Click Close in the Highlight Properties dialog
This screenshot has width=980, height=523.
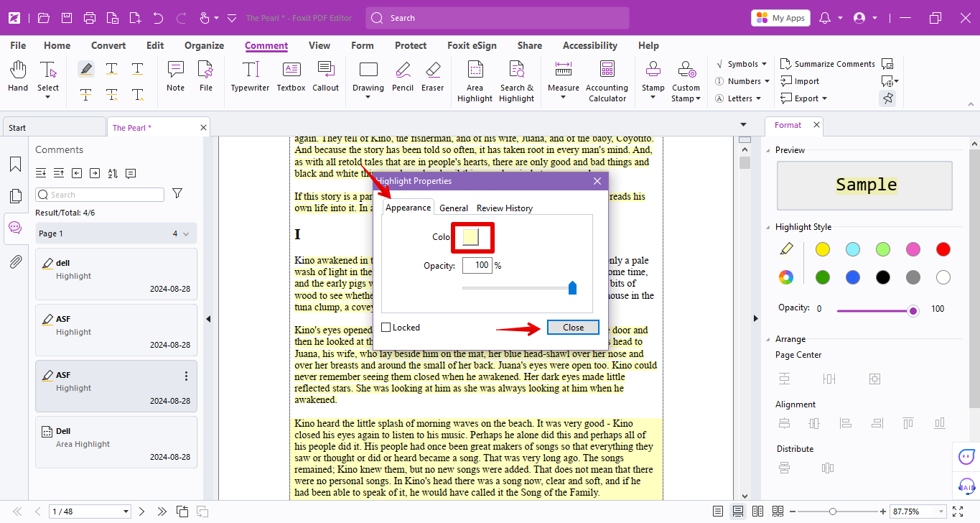tap(572, 327)
